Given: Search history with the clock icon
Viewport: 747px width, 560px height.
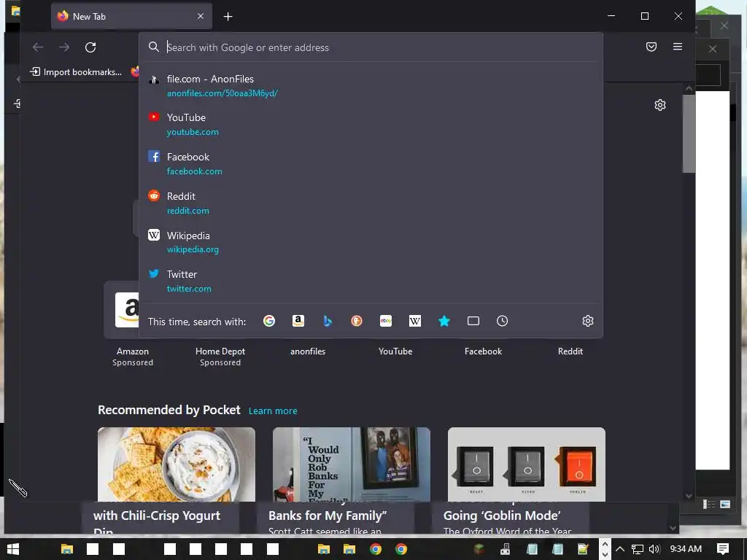Looking at the screenshot, I should pyautogui.click(x=502, y=321).
